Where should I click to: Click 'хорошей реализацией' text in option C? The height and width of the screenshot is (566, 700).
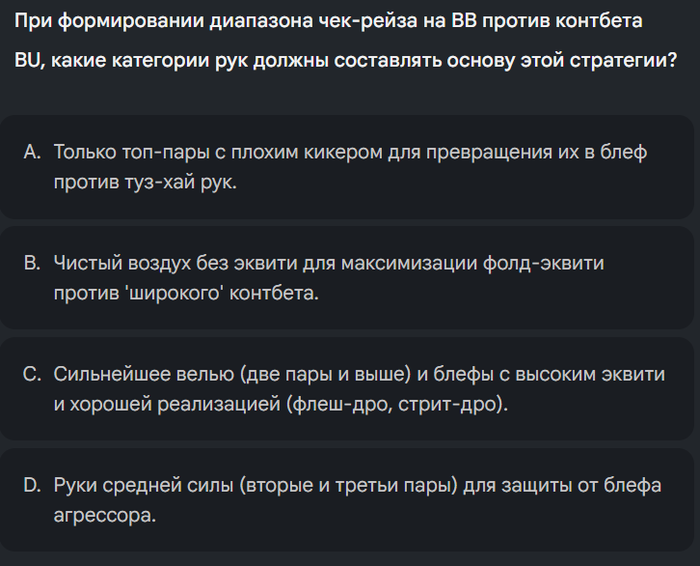point(175,404)
